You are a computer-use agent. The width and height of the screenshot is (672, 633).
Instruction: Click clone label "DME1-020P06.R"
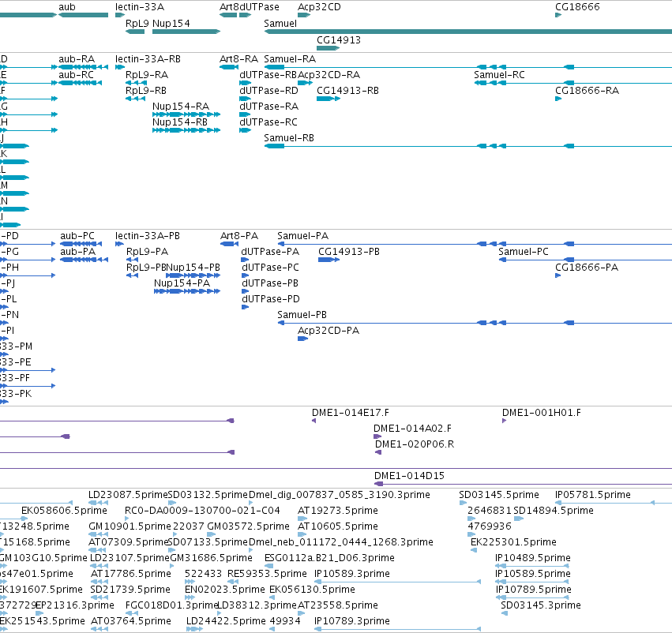(x=415, y=444)
